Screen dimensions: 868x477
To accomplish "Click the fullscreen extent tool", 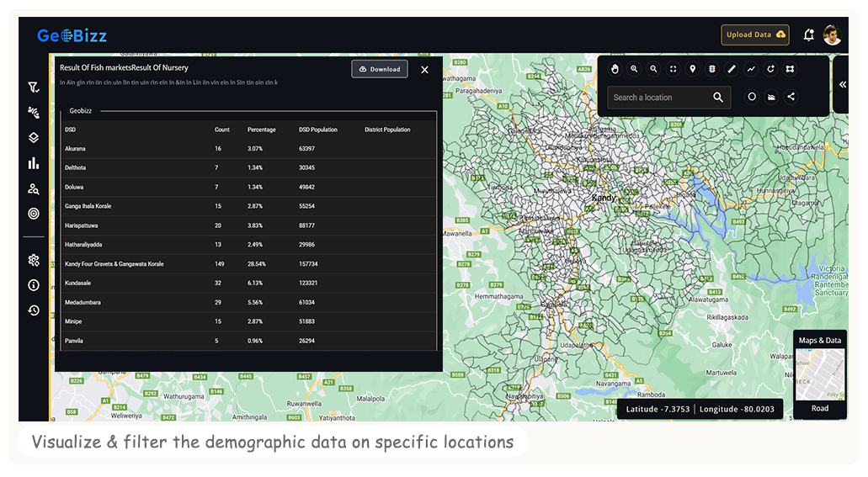I will [674, 69].
